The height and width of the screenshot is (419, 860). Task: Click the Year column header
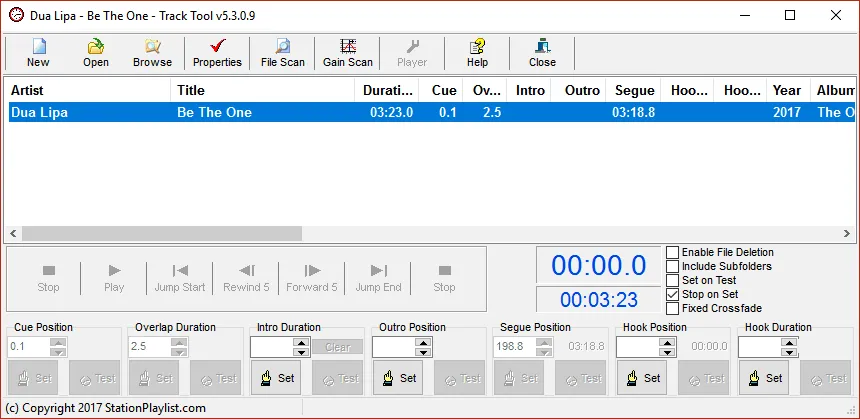tap(788, 90)
